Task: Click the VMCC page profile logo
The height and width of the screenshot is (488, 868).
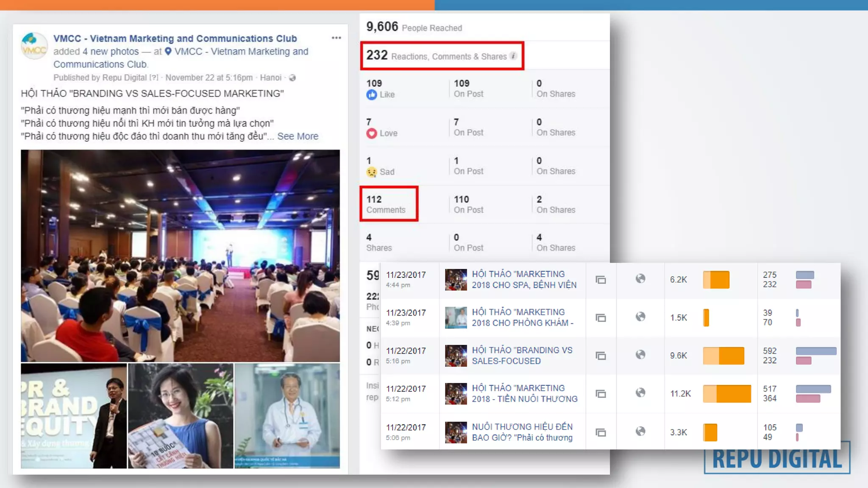Action: [34, 46]
